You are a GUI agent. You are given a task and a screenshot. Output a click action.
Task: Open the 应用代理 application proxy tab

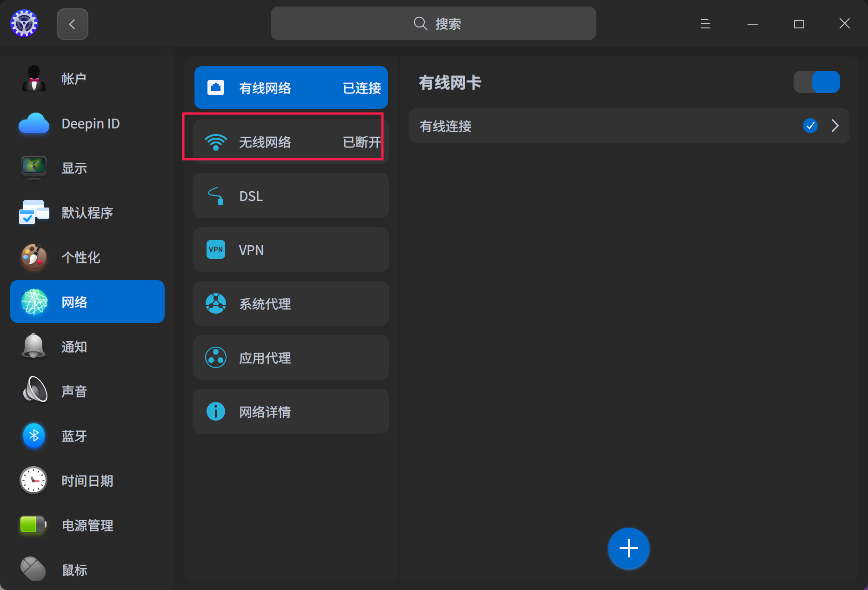(291, 357)
